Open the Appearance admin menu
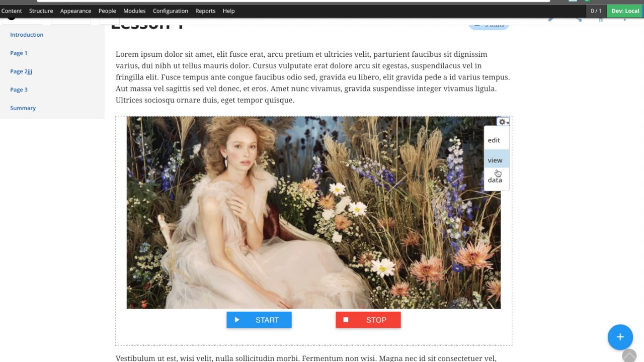This screenshot has height=362, width=644. coord(75,11)
